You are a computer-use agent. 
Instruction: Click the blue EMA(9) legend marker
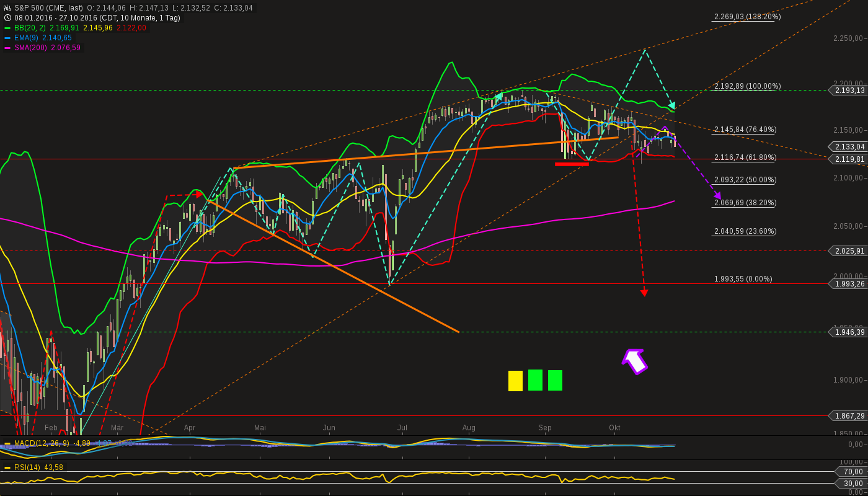pyautogui.click(x=7, y=38)
